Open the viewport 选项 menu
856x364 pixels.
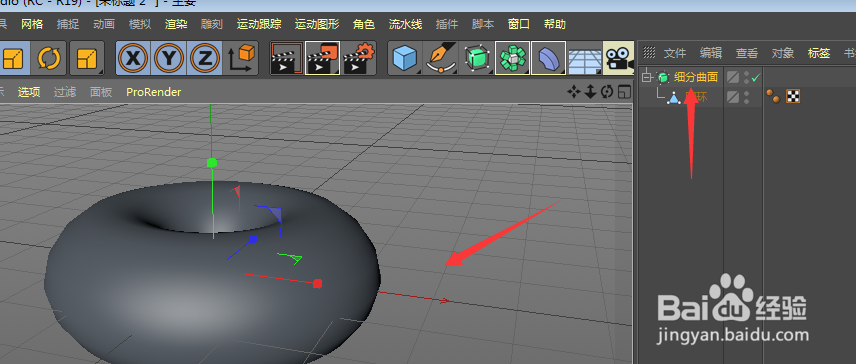click(x=29, y=92)
